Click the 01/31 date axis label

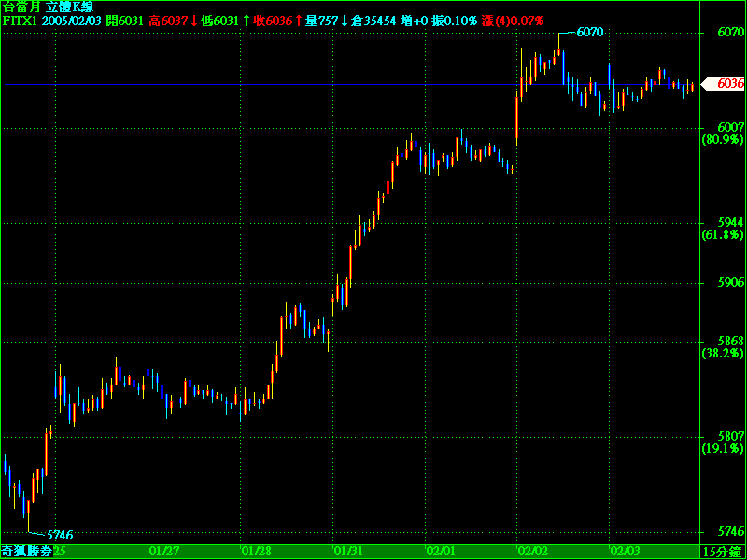click(348, 552)
